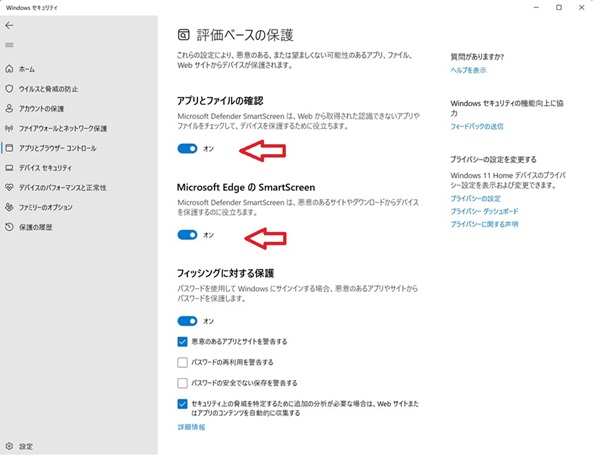This screenshot has height=456, width=600.
Task: Open 保護の履歴 section
Action: 36,227
